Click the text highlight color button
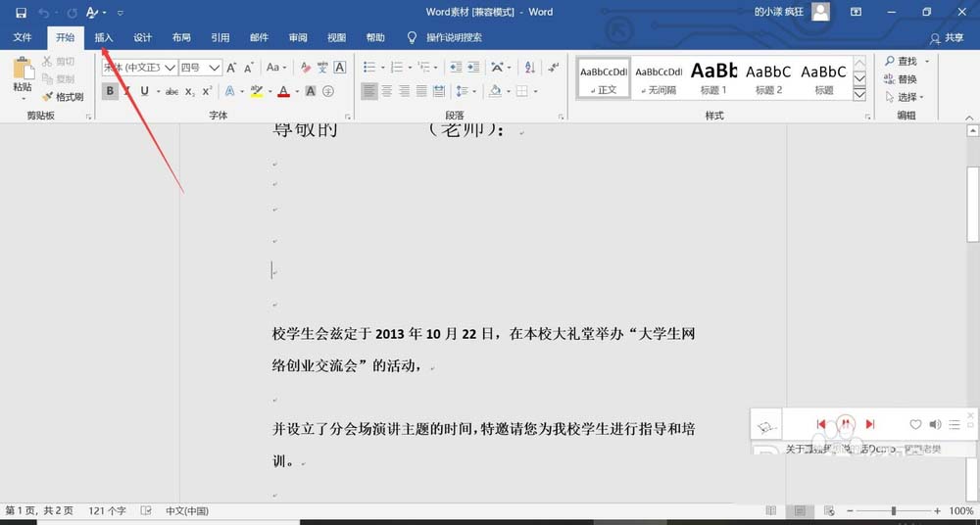Screen dimensions: 980x525 pos(256,91)
